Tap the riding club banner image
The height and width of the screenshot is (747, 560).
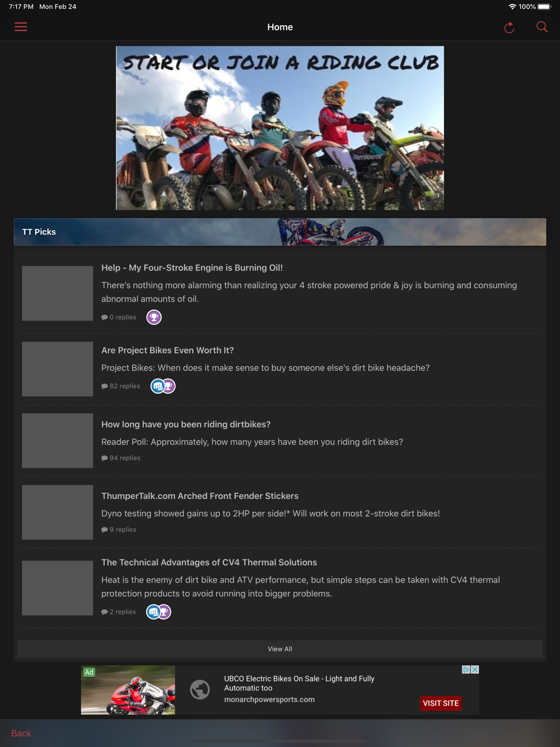280,128
